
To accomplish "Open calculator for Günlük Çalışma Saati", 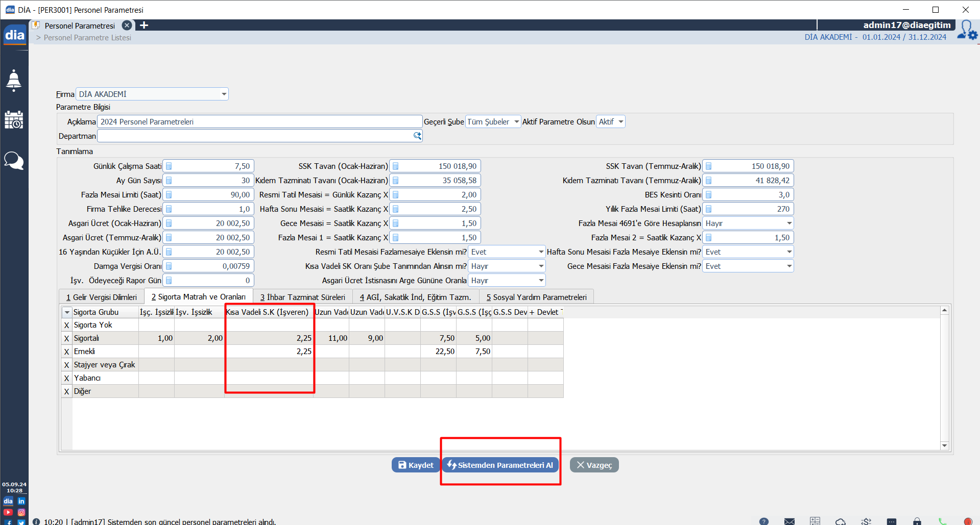I will 169,166.
